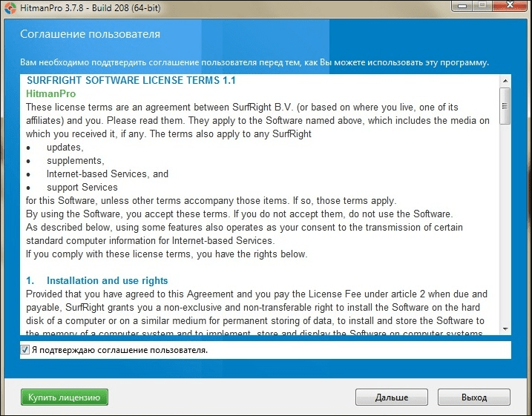Viewport: 532px width, 416px height.
Task: Click the 'Соглашение пользователя' page header
Action: coord(90,34)
